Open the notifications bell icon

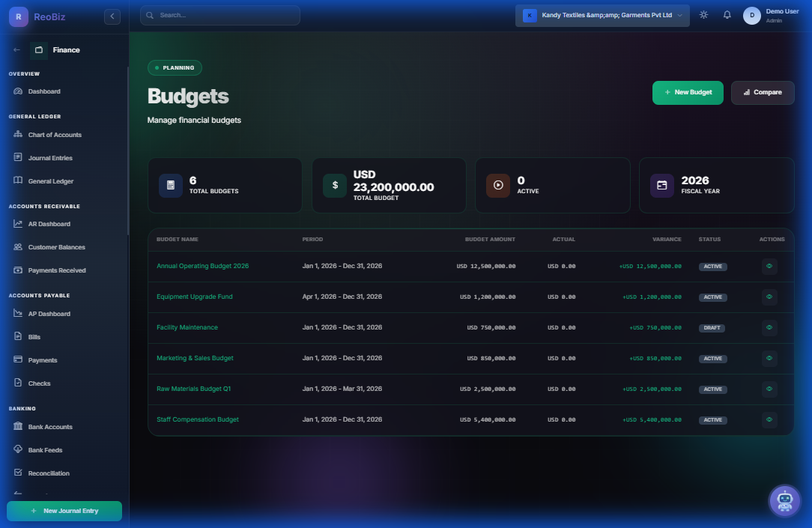(x=727, y=14)
